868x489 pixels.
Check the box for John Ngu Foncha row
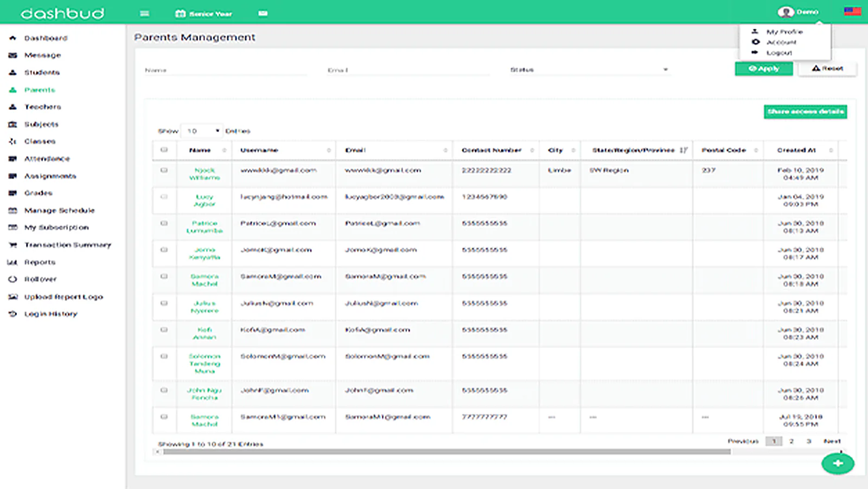164,390
